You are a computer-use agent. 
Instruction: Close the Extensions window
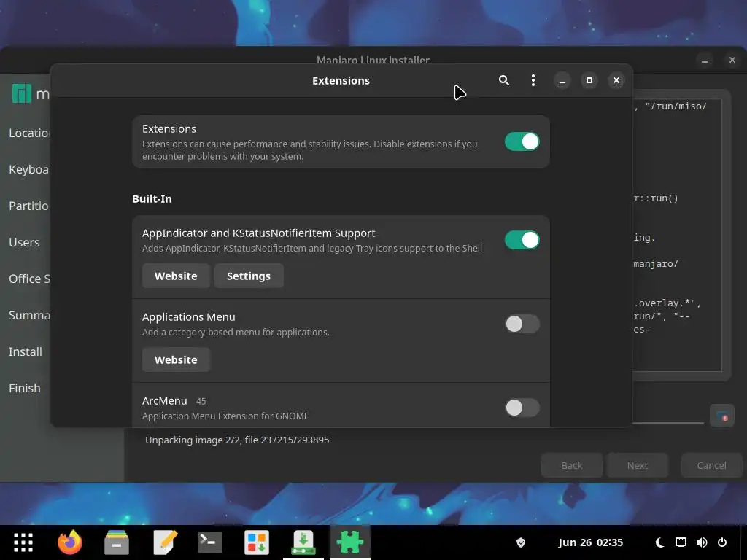coord(616,80)
